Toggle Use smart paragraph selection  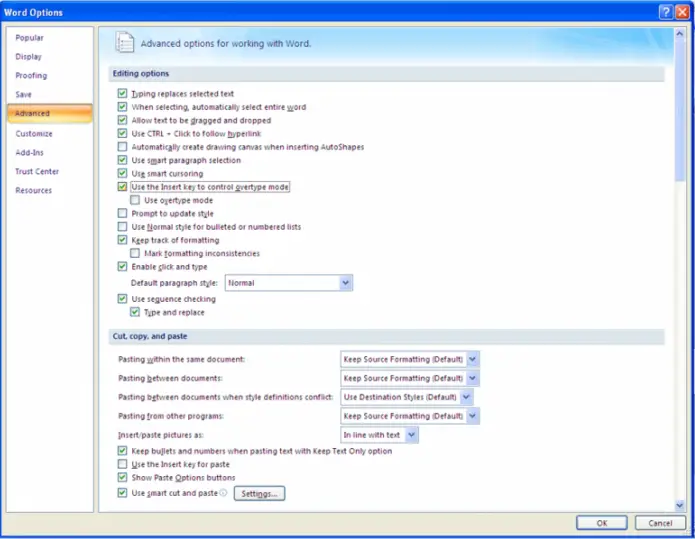click(x=122, y=160)
